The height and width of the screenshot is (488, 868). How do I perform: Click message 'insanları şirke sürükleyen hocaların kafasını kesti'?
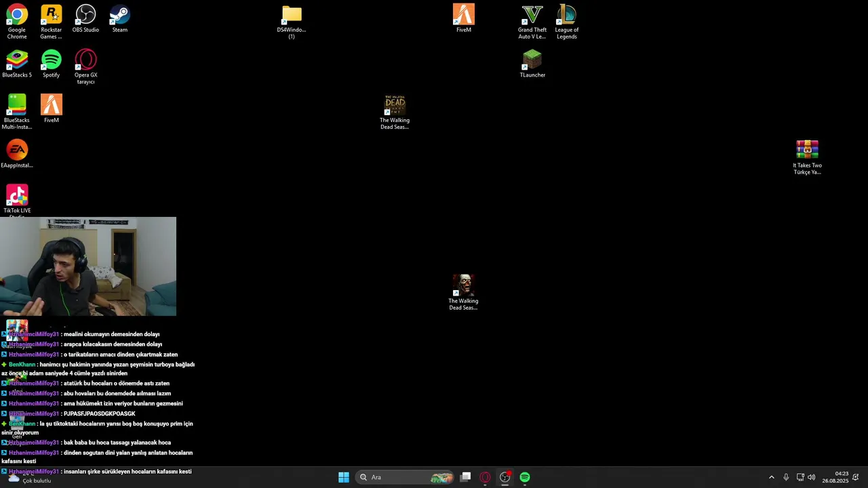pyautogui.click(x=127, y=472)
